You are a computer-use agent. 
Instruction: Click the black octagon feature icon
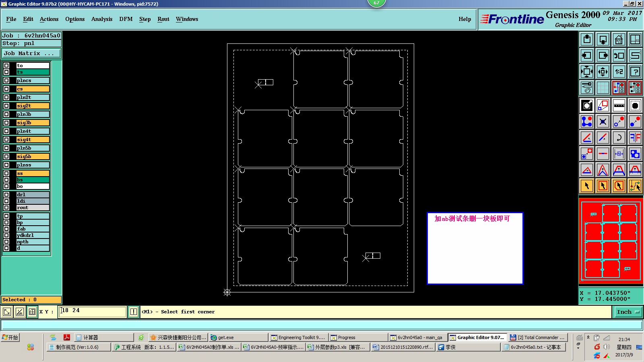point(635,105)
